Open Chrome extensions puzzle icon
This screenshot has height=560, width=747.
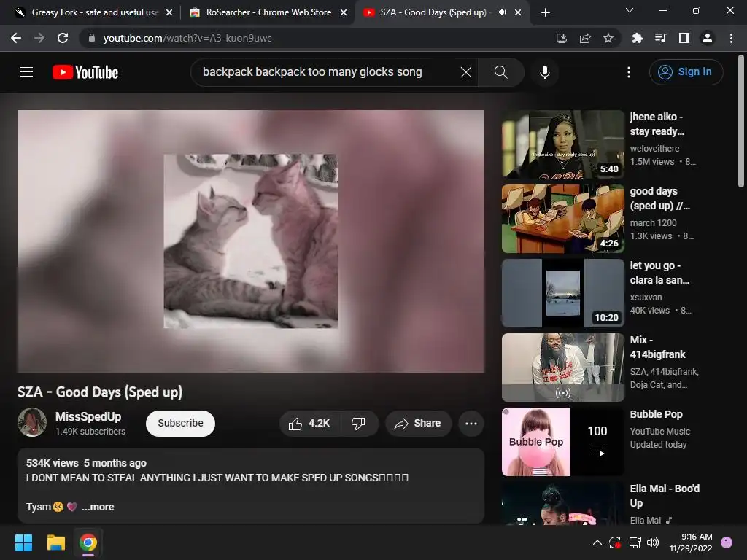[637, 38]
